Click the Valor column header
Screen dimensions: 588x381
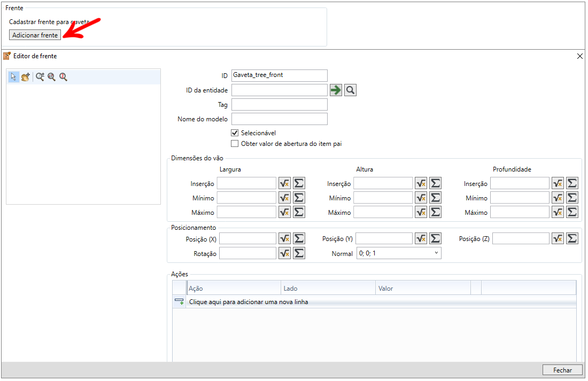(423, 289)
